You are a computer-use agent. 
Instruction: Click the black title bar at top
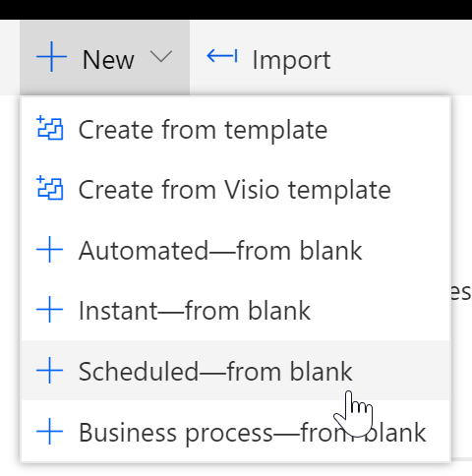coord(236,10)
